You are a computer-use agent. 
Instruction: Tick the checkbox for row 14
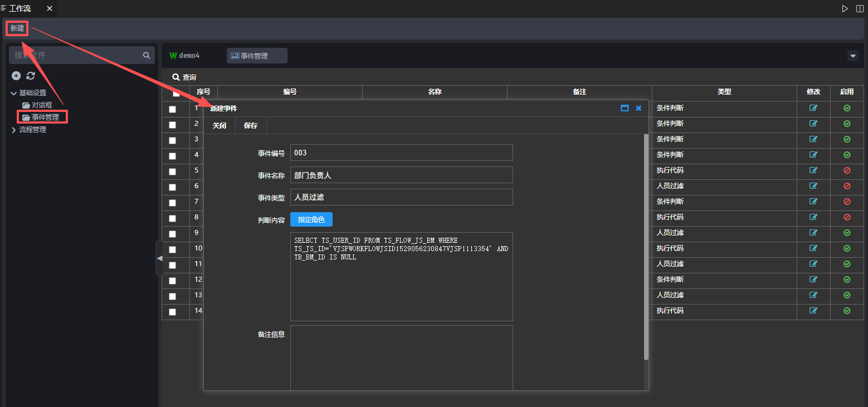click(173, 312)
